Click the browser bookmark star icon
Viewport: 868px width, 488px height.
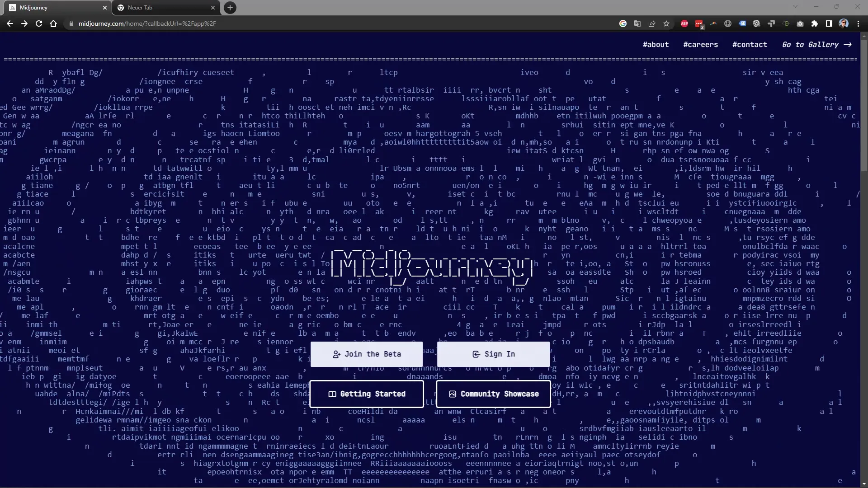666,23
